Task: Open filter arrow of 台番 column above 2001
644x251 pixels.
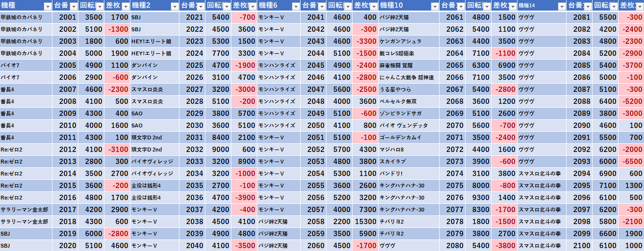Action: click(x=73, y=6)
